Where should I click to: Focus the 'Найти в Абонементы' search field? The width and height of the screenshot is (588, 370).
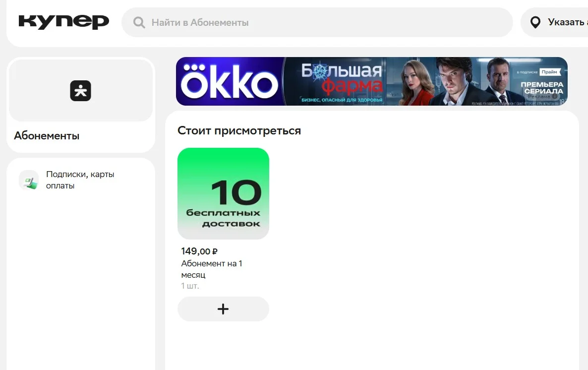click(317, 22)
